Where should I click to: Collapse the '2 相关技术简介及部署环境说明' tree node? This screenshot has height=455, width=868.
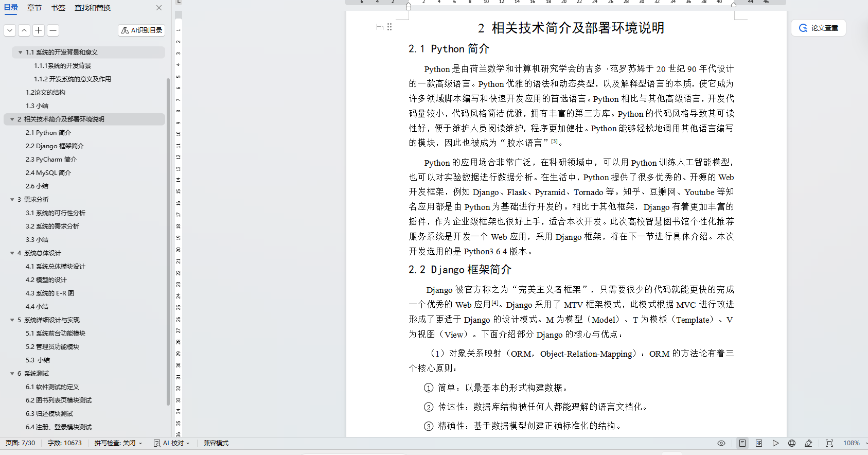(12, 119)
